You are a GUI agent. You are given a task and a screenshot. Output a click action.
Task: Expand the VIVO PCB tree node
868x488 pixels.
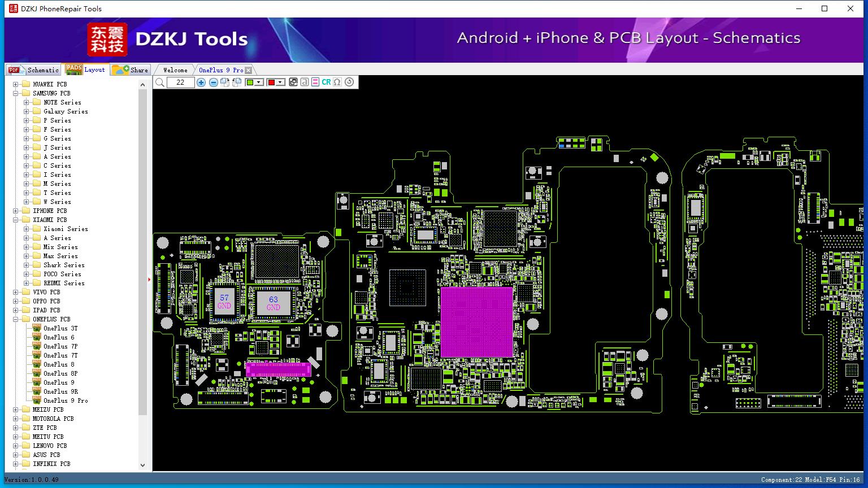(x=15, y=292)
